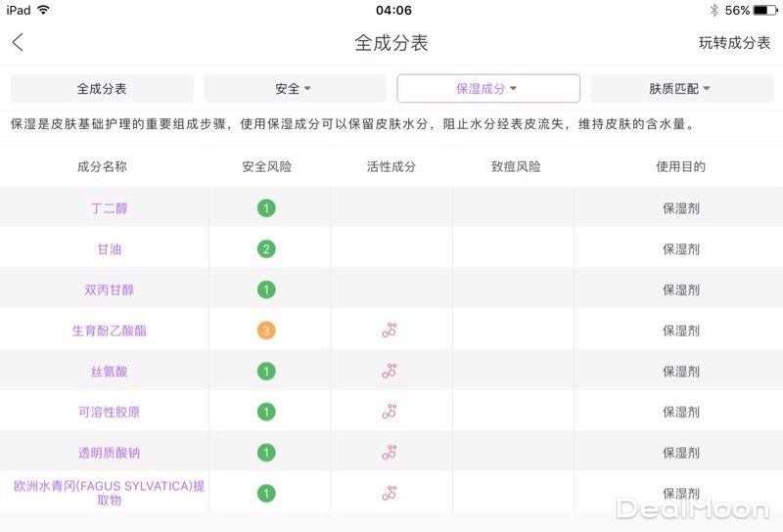783x532 pixels.
Task: Select the 欧洲水青冈 extract ingredient
Action: point(109,493)
